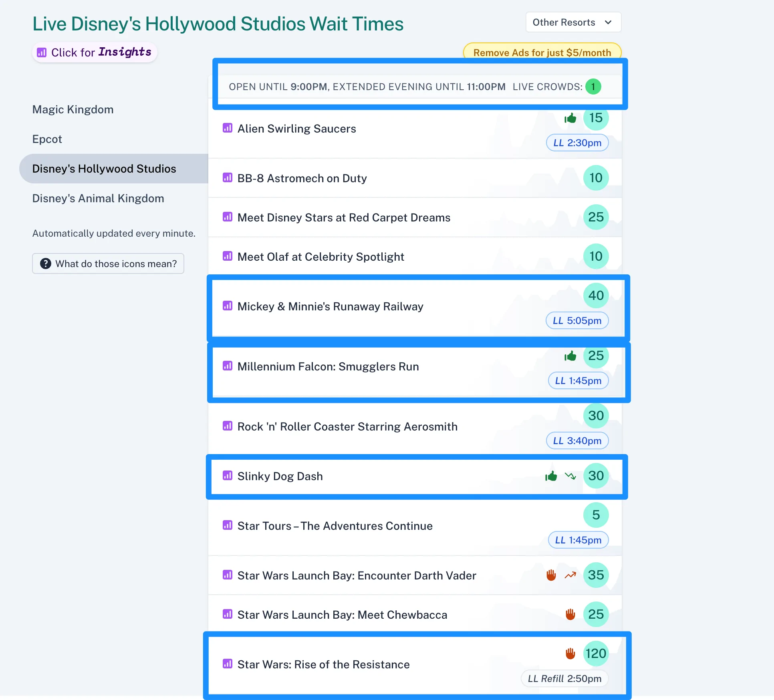Click the 15 minute wait badge for Alien Swirling Saucers

[596, 118]
